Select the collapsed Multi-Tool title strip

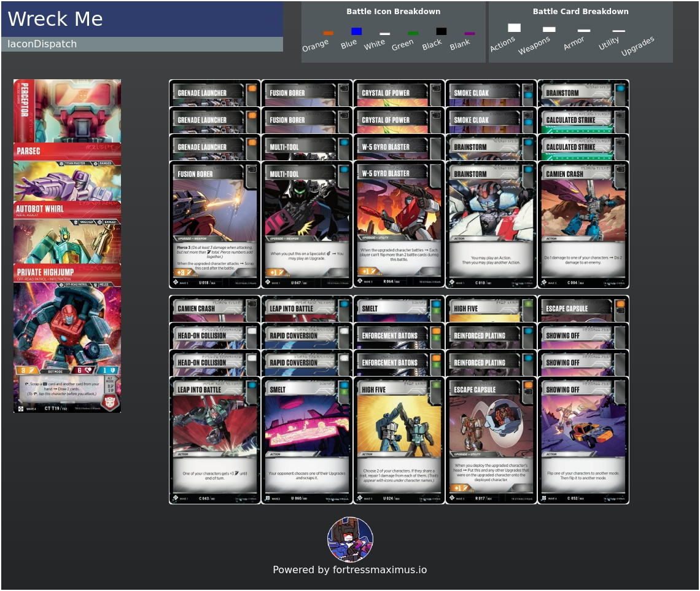pyautogui.click(x=306, y=147)
